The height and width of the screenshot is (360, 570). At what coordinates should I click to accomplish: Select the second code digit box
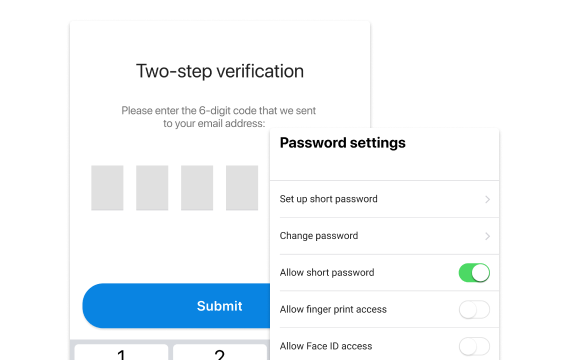coord(152,188)
